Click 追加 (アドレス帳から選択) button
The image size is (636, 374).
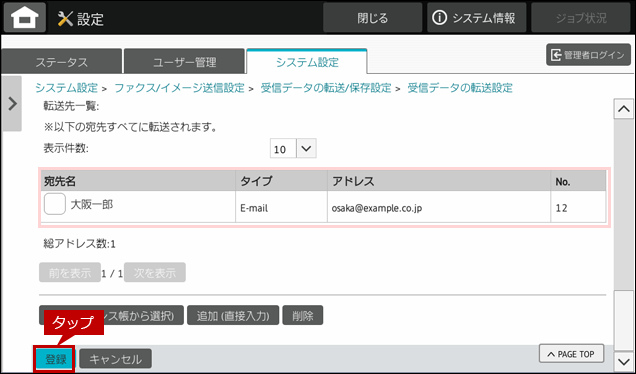coord(112,315)
